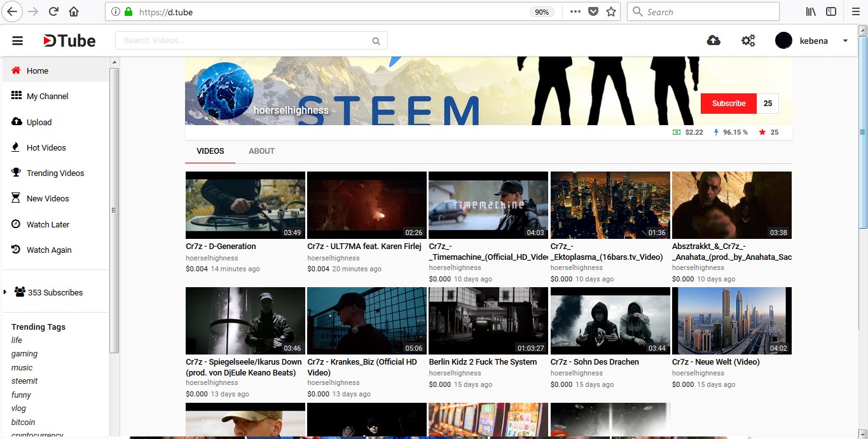Click the subscriber count 25 box

click(x=768, y=104)
